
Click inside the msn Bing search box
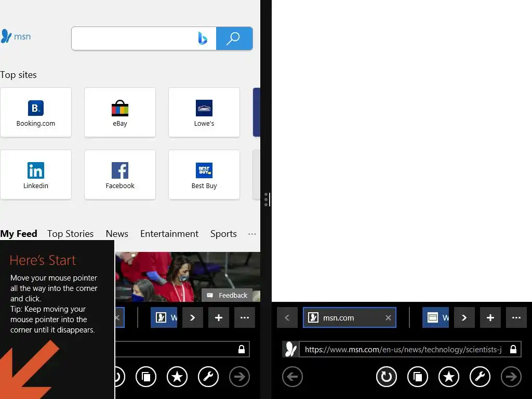tap(143, 38)
